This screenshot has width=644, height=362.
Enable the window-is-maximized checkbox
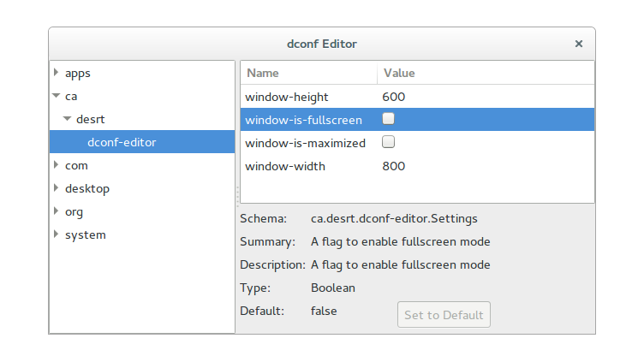click(388, 141)
